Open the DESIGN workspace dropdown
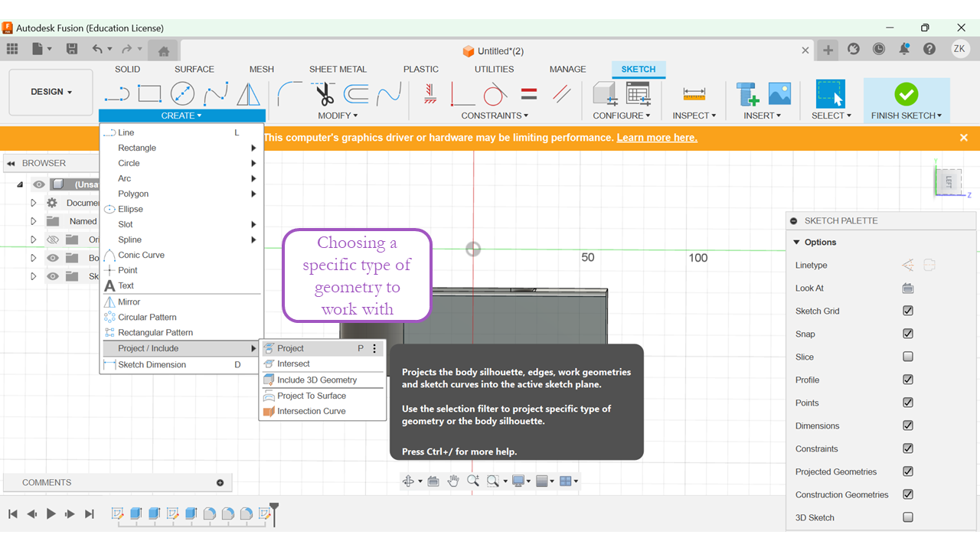The height and width of the screenshot is (551, 980). (x=51, y=92)
